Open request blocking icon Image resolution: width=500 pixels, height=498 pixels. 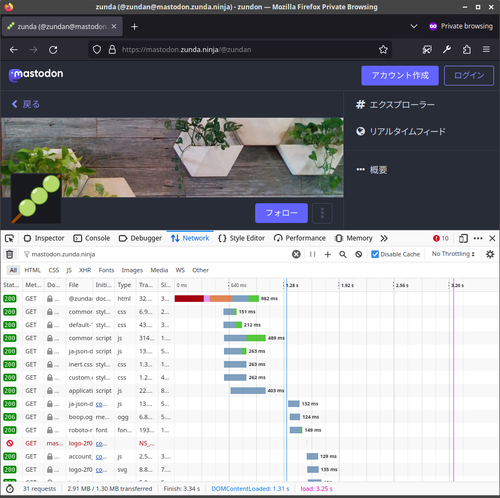coord(358,254)
